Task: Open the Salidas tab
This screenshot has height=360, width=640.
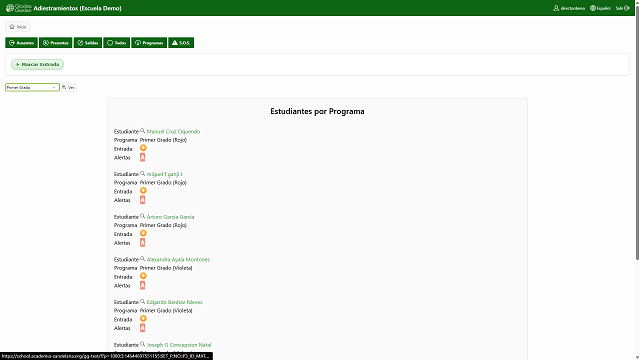Action: [88, 43]
